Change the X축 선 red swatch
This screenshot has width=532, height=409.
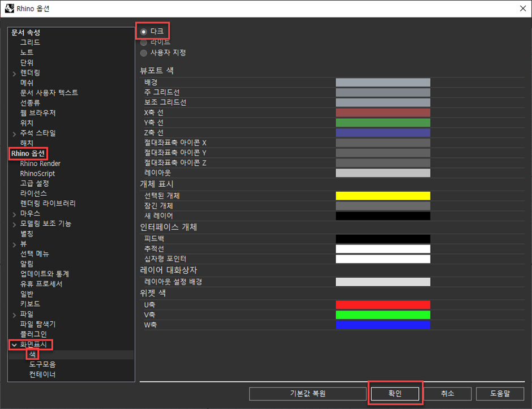click(x=383, y=113)
